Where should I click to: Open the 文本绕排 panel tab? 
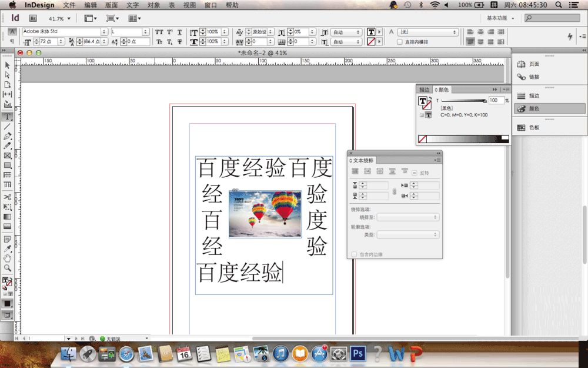pyautogui.click(x=362, y=160)
